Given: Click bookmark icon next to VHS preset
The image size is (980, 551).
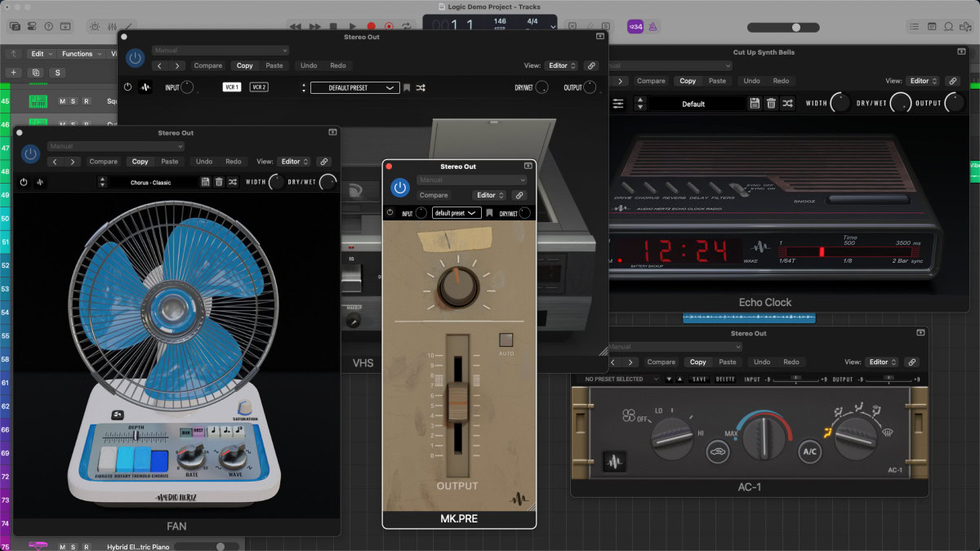Looking at the screenshot, I should pyautogui.click(x=407, y=87).
